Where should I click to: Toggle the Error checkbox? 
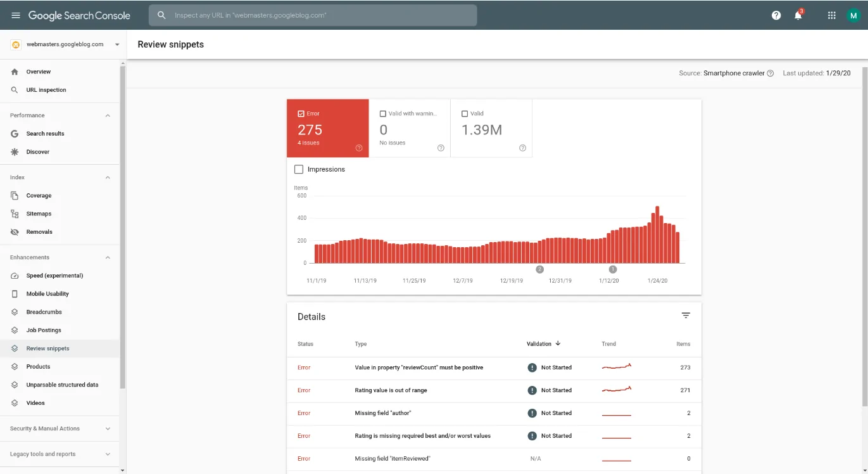301,114
